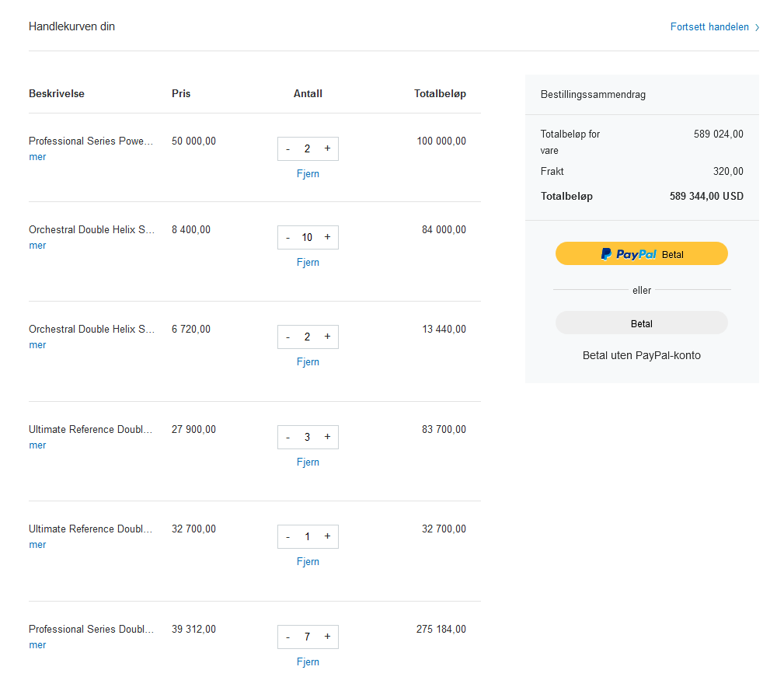Remove the 275 184,00 Professional Series item
The width and height of the screenshot is (784, 698).
coord(308,662)
